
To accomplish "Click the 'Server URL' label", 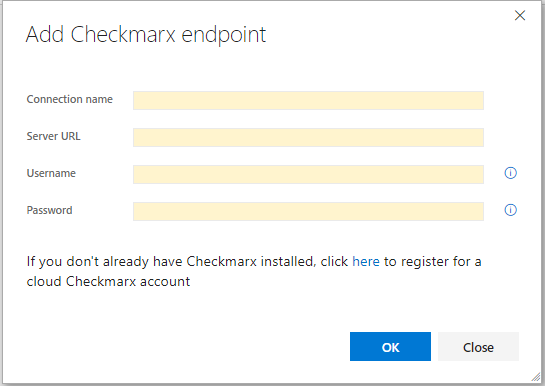I will click(x=53, y=136).
